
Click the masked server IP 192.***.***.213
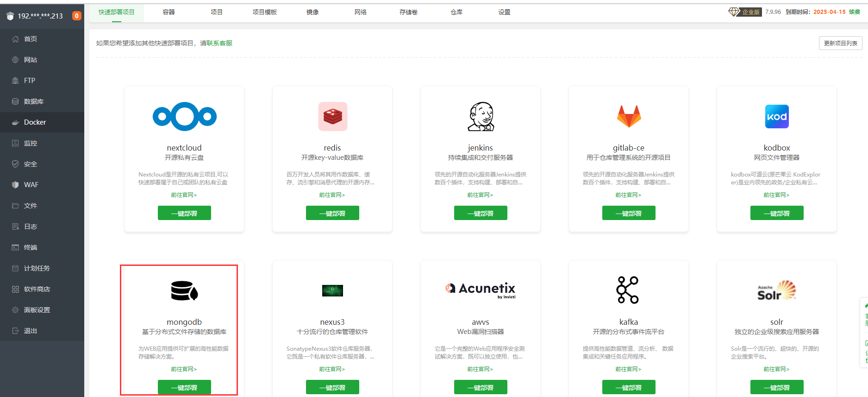40,16
